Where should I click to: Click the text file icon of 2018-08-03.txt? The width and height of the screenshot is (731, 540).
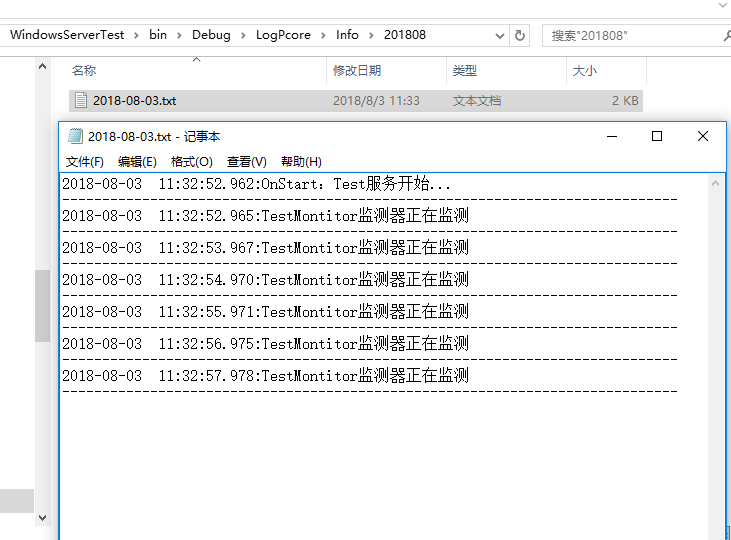pyautogui.click(x=81, y=100)
